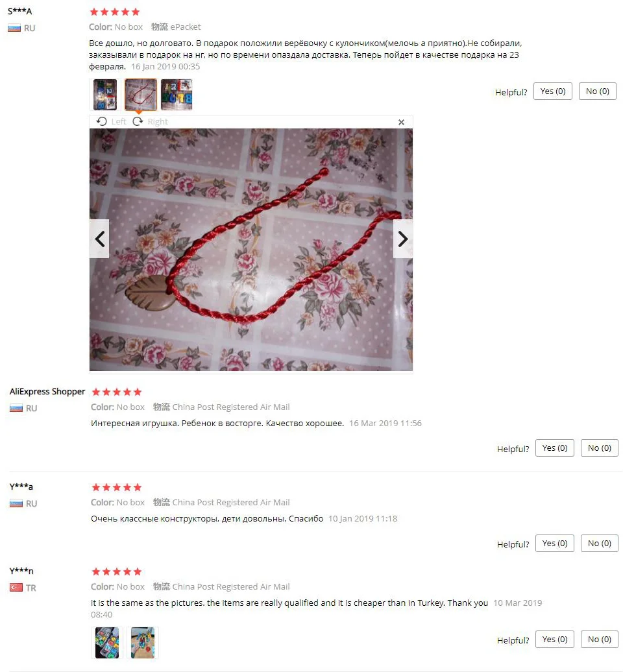Vote Yes on AliExpress Shopper review
Viewport: 623px width, 672px height.
pyautogui.click(x=554, y=448)
